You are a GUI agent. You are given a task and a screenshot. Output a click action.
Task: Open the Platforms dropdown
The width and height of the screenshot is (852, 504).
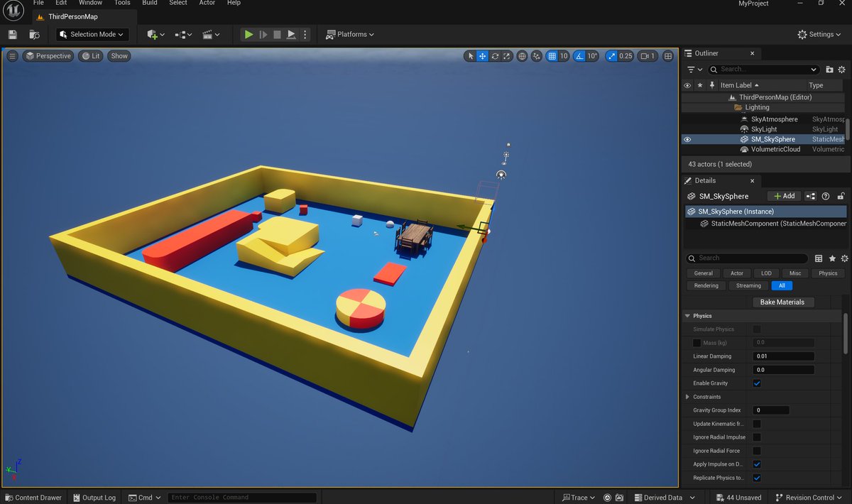tap(349, 34)
